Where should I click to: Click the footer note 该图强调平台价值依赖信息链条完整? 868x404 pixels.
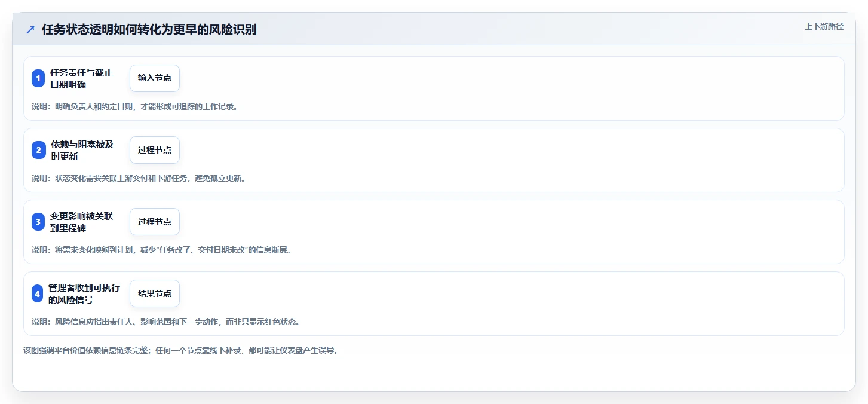coord(181,350)
